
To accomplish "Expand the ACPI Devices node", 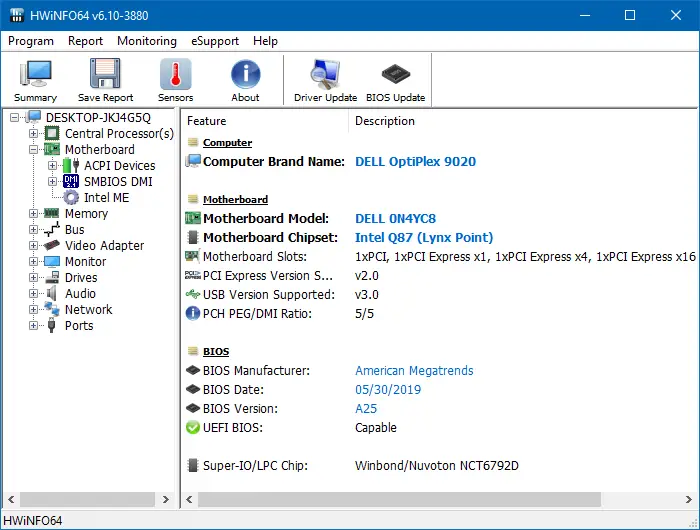I will (x=53, y=166).
